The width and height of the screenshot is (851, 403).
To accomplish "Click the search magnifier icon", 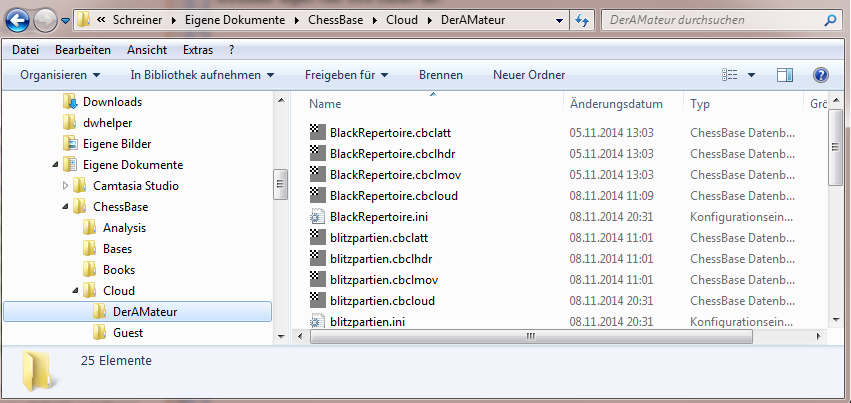I will click(830, 21).
